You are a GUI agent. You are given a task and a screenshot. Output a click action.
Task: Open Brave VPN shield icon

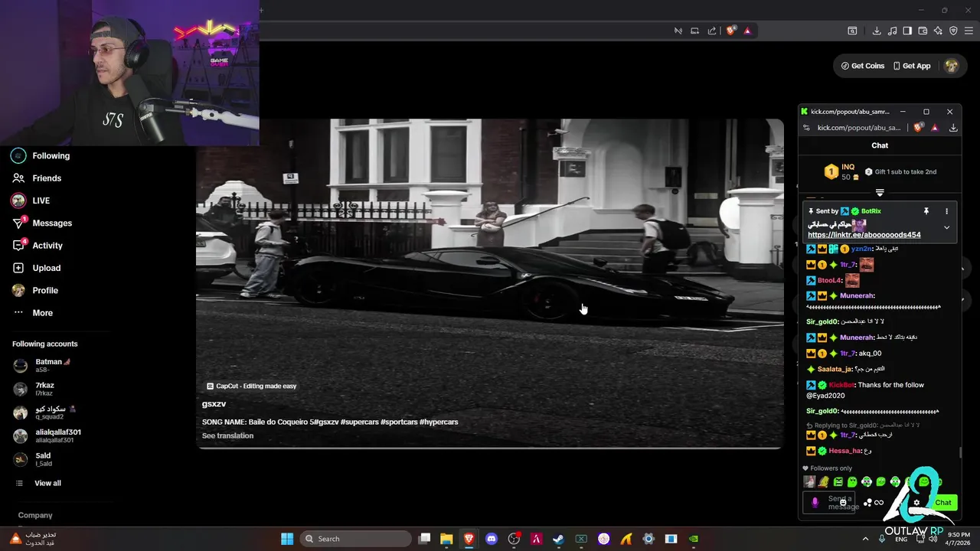pos(953,31)
